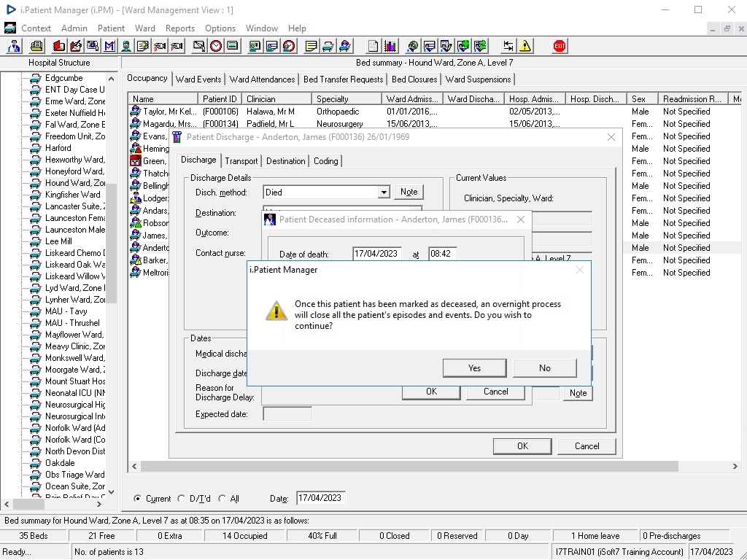Click the surgeon in green scrubs toolbar icon
Image resolution: width=747 pixels, height=560 pixels.
pos(126,46)
